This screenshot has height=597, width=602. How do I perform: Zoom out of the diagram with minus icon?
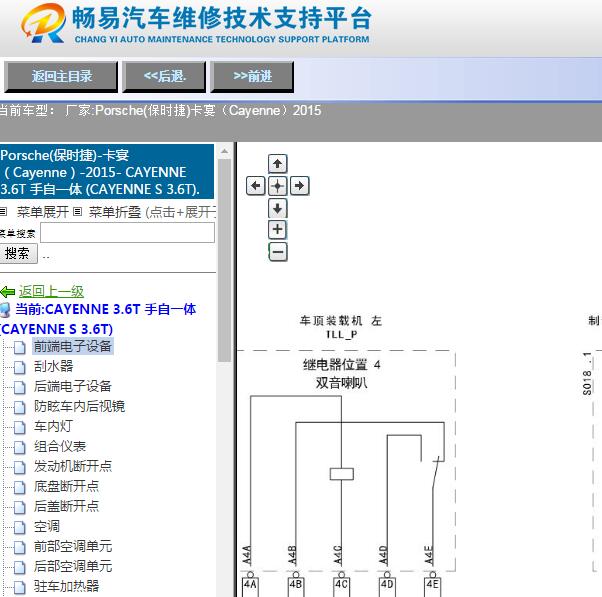coord(277,252)
